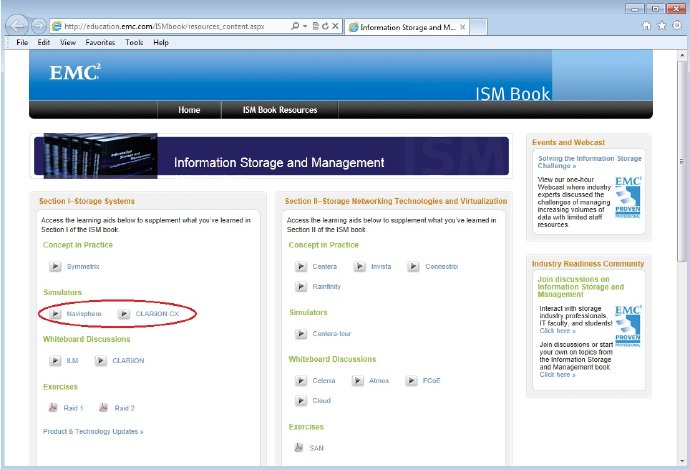Click 'Events and Webcast' panel heading
This screenshot has height=469, width=690.
pyautogui.click(x=568, y=142)
